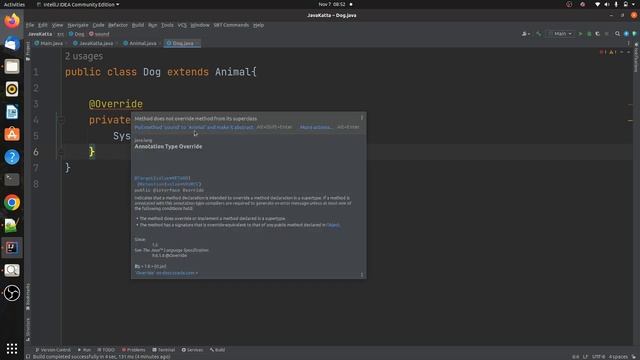
Task: Open the user account dropdown icon
Action: pyautogui.click(x=525, y=33)
